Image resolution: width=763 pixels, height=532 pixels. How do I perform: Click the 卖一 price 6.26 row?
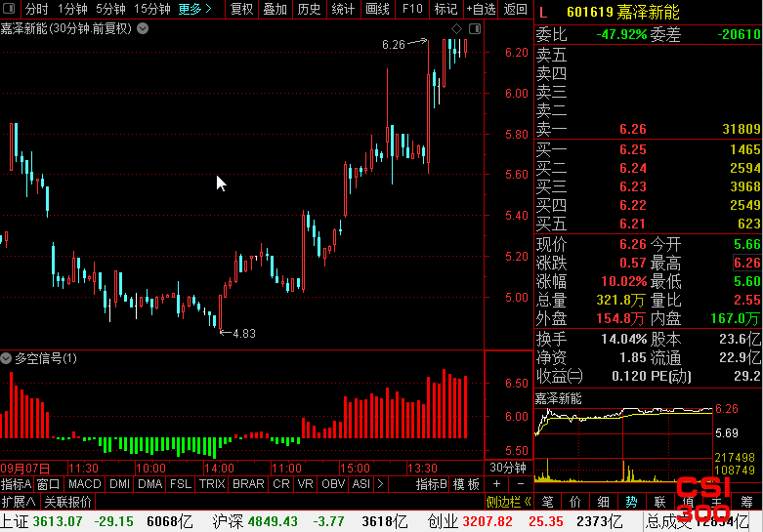649,130
